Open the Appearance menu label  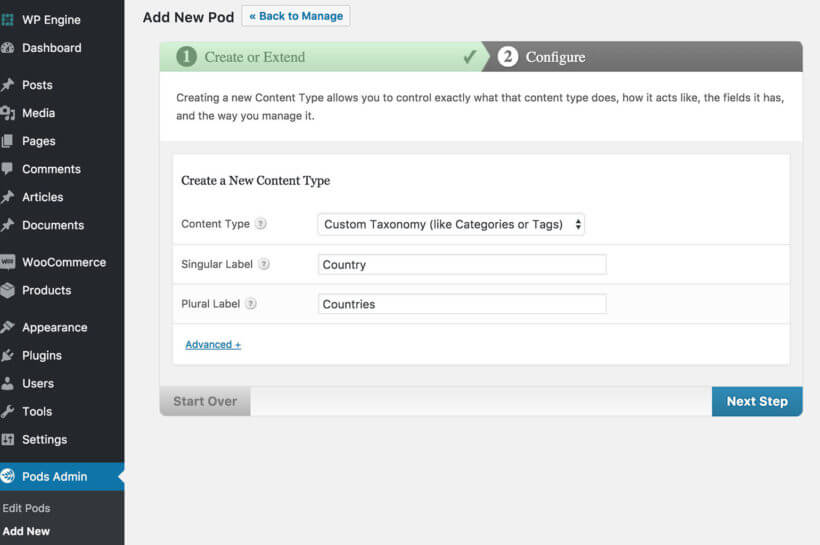click(54, 327)
